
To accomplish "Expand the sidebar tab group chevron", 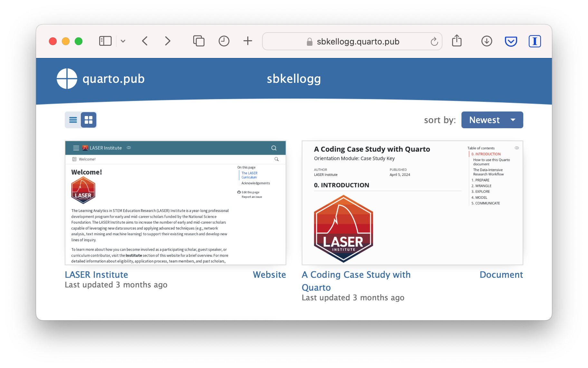I will tap(123, 41).
